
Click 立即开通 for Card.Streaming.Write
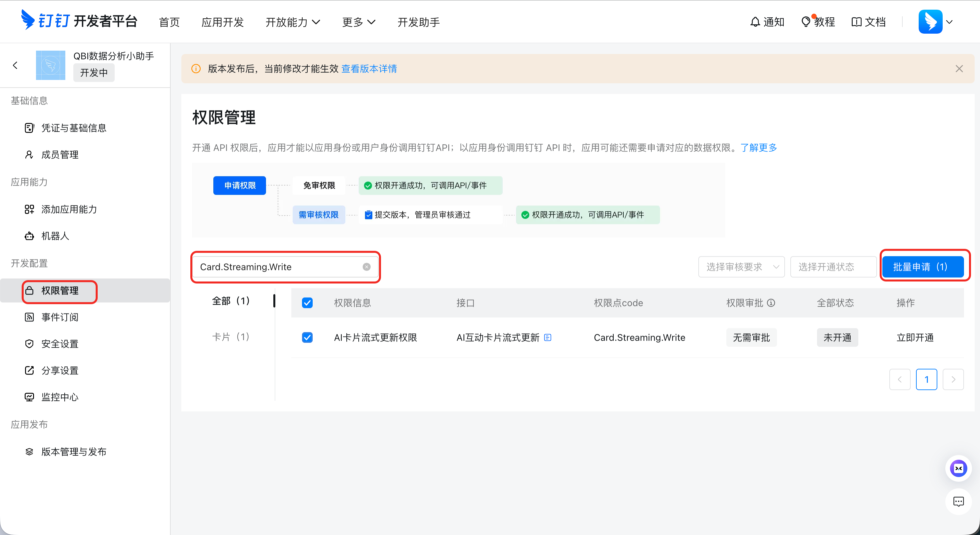(915, 337)
